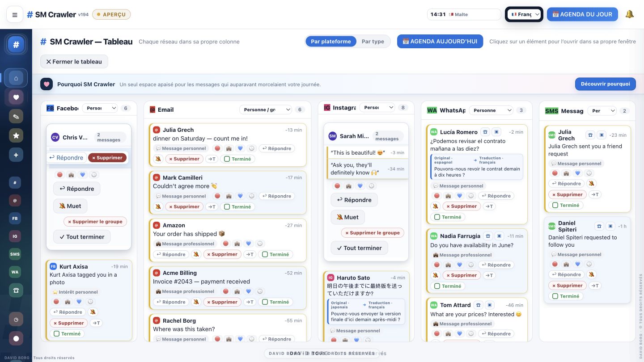
Task: Click the plus icon in the sidebar
Action: tap(16, 155)
